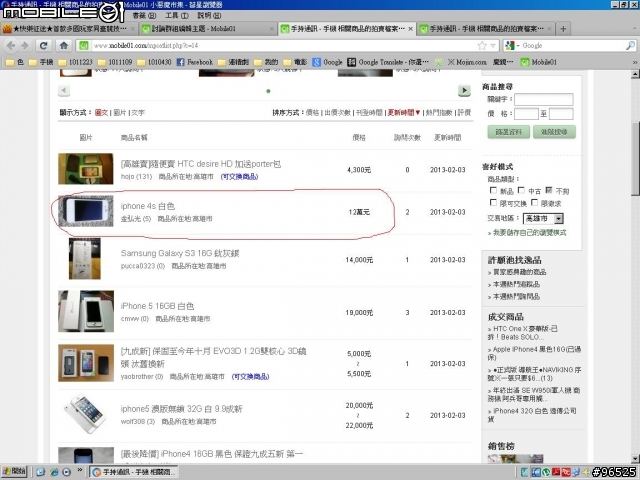The width and height of the screenshot is (640, 480).
Task: Toggle the 不拘 checkbox
Action: (549, 190)
